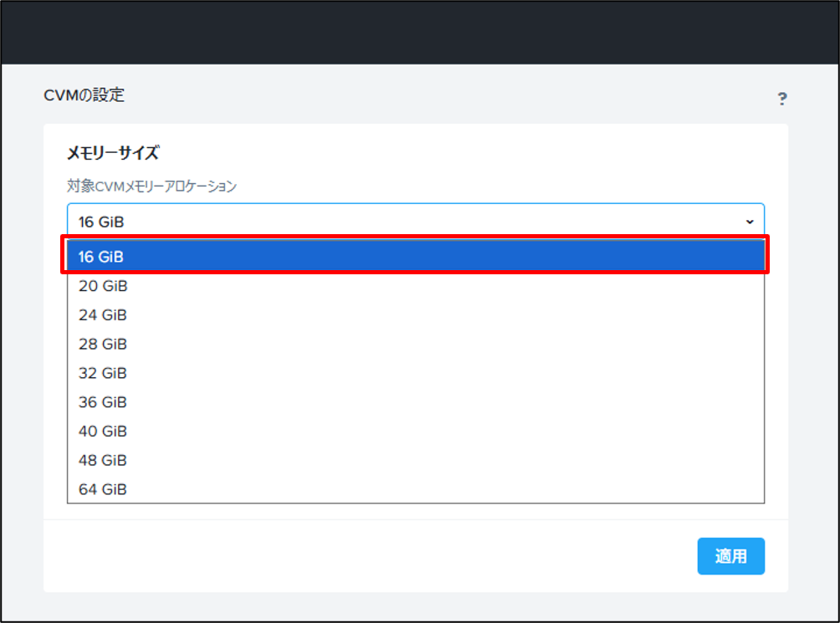Click the dropdown chevron arrow icon
This screenshot has width=840, height=623.
750,222
